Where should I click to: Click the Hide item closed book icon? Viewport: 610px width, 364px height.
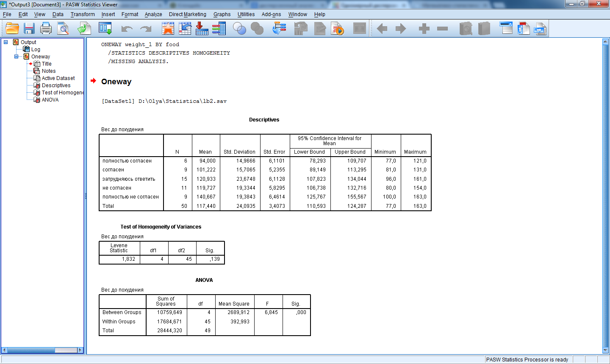point(484,29)
